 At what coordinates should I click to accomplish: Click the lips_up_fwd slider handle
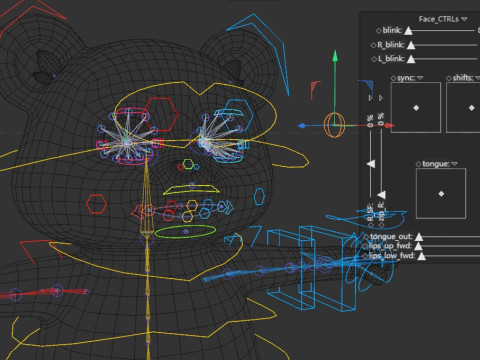[418, 246]
